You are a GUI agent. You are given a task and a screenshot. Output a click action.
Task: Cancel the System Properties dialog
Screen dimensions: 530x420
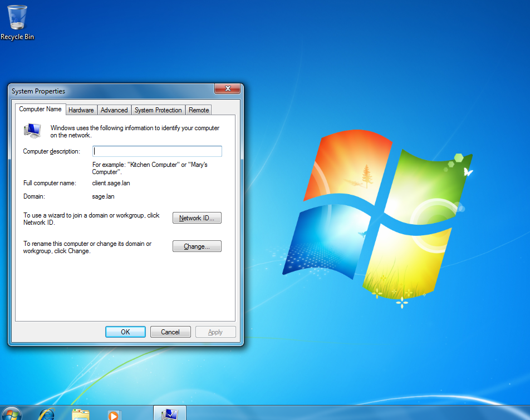point(170,332)
